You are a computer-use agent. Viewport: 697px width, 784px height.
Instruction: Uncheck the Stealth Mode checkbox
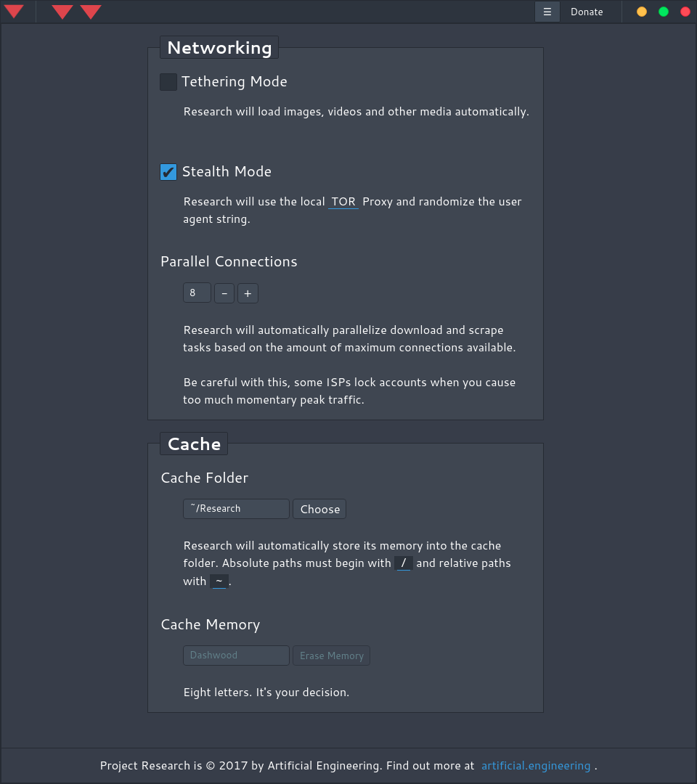tap(168, 172)
